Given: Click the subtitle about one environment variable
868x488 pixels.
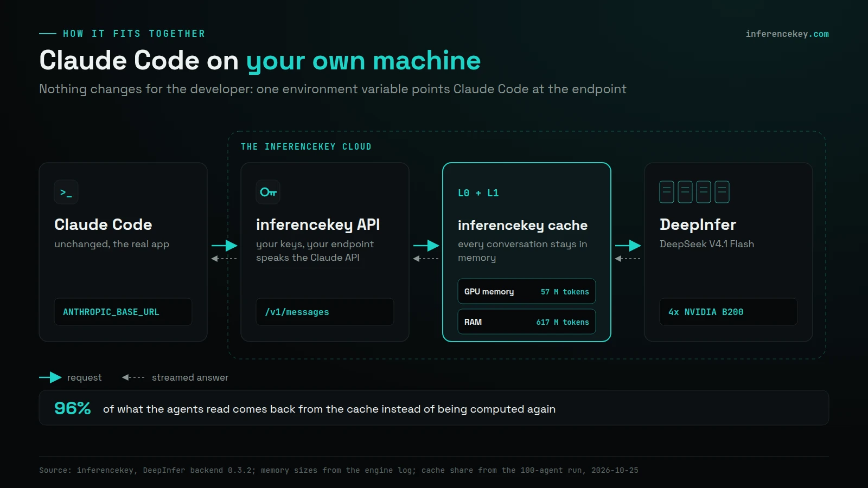Looking at the screenshot, I should click(x=333, y=89).
